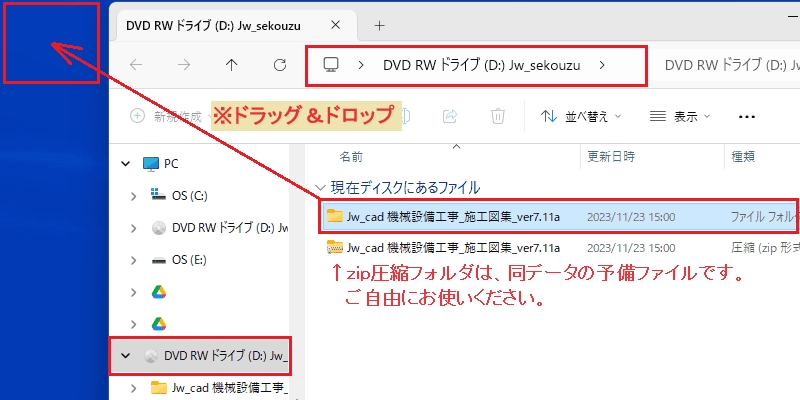The image size is (800, 400).
Task: Select second Google Drive icon in tree
Action: pos(159,324)
